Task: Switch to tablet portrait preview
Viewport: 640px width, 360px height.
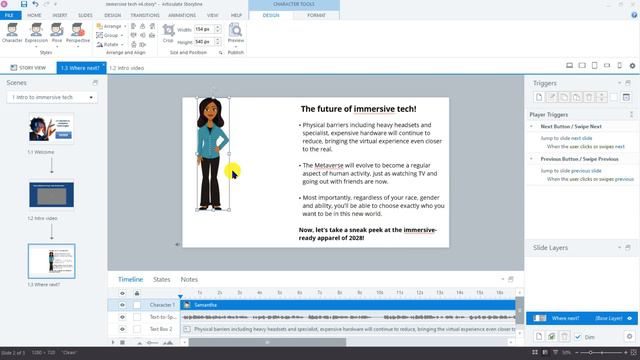Action: click(x=595, y=65)
